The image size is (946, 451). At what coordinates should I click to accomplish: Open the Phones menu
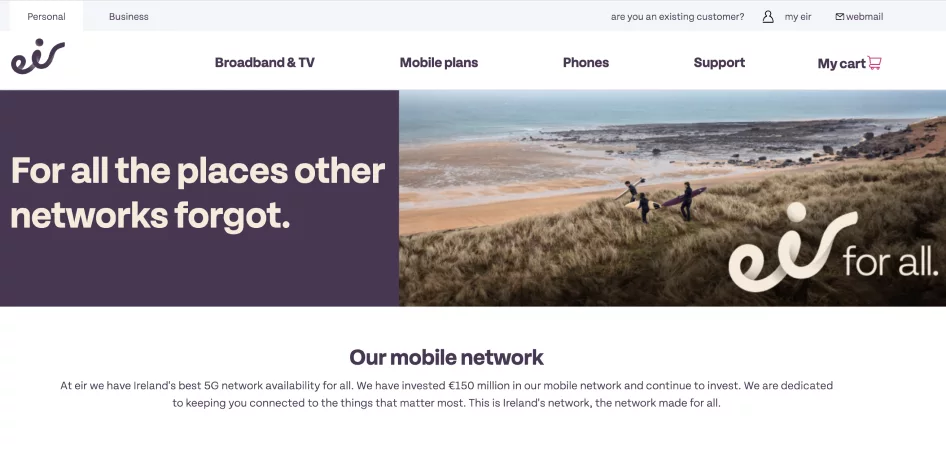[x=586, y=63]
